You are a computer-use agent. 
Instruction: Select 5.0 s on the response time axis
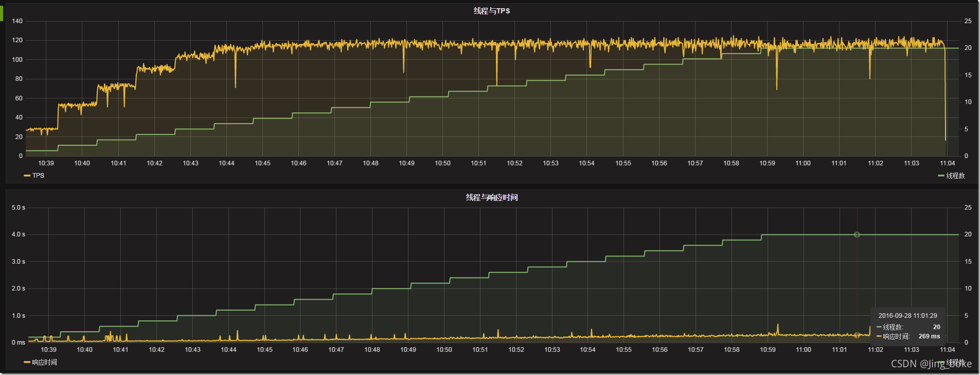(19, 208)
